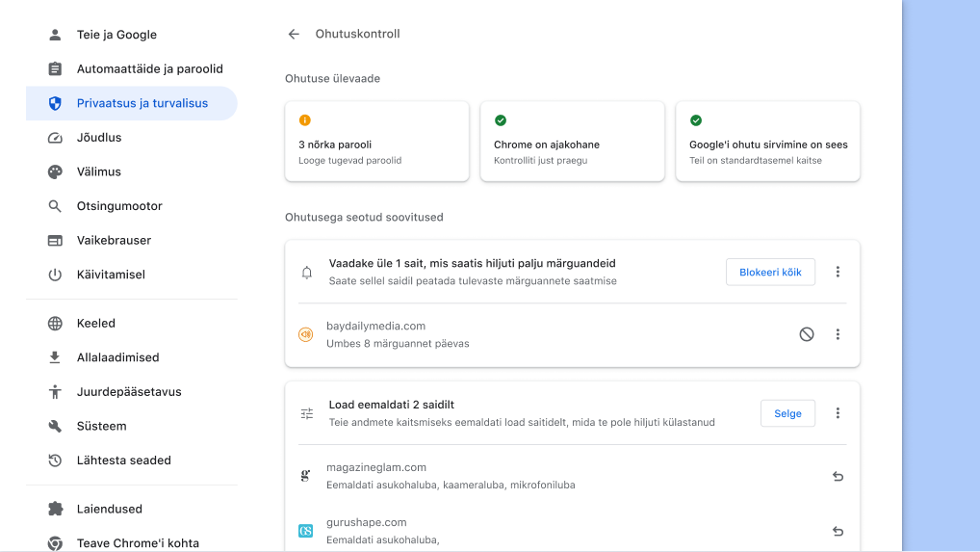Screen dimensions: 980x552
Task: Go back using the arrow beside Ohutuskontroll
Action: 294,35
